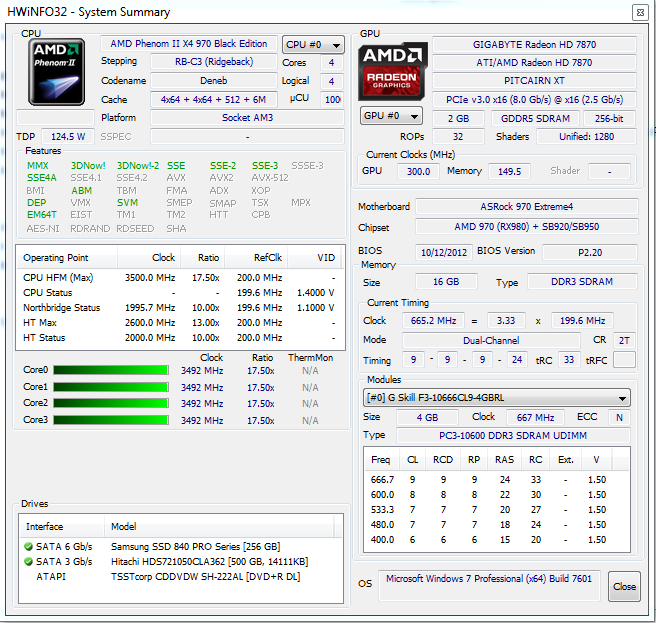Click the 'PC3-10600 DDR3 SDRAM UDIMM' type field
Viewport: 656px width, 623px height.
click(x=513, y=436)
